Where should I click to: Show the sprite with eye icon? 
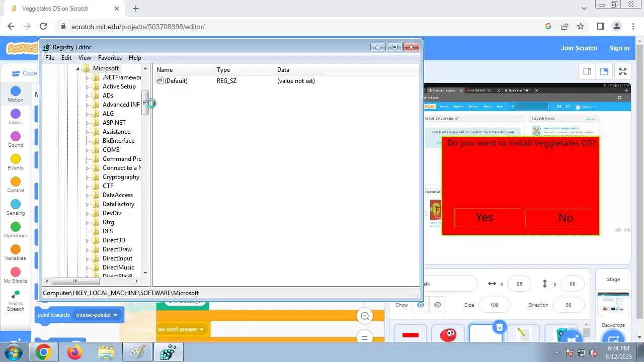(x=421, y=305)
